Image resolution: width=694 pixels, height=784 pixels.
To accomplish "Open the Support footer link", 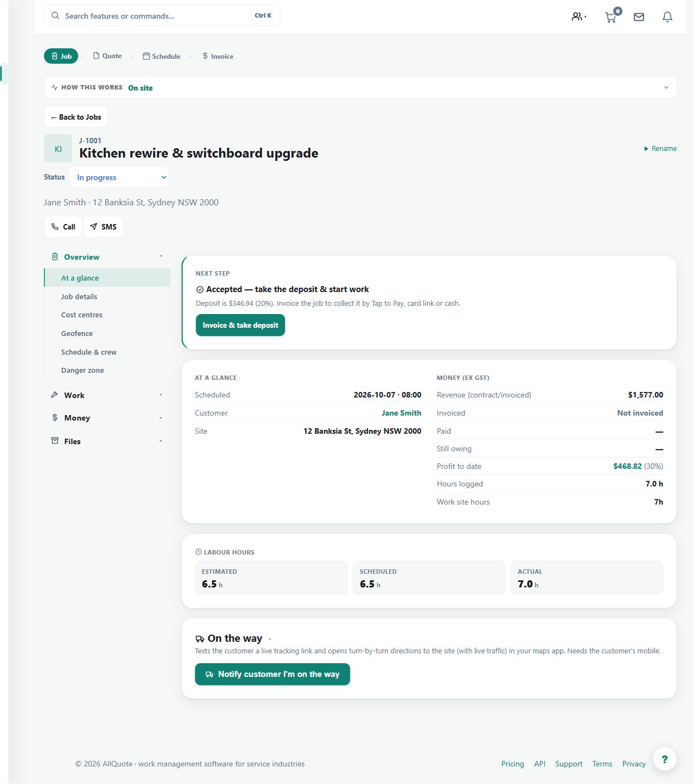I will (569, 764).
